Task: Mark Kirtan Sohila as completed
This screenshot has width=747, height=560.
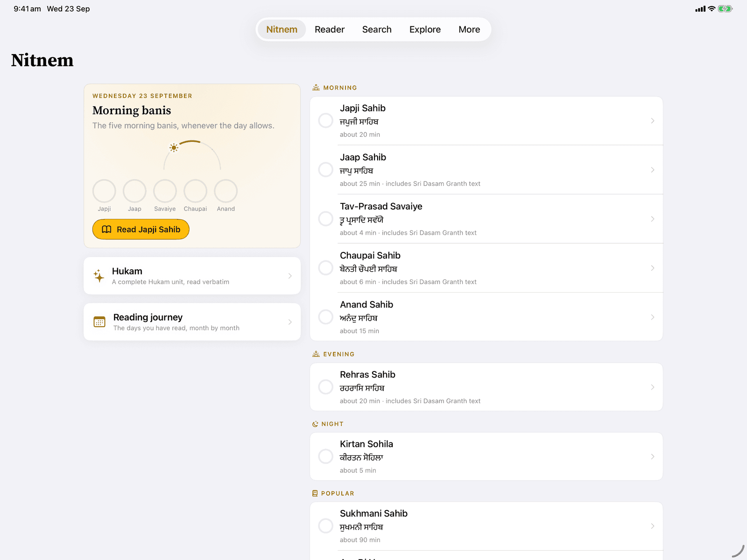Action: 325,456
